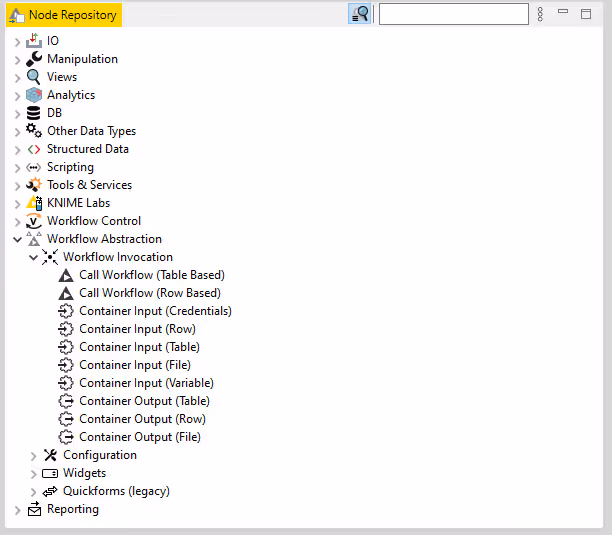Click the Manipulation category icon
The width and height of the screenshot is (612, 535).
(x=34, y=59)
